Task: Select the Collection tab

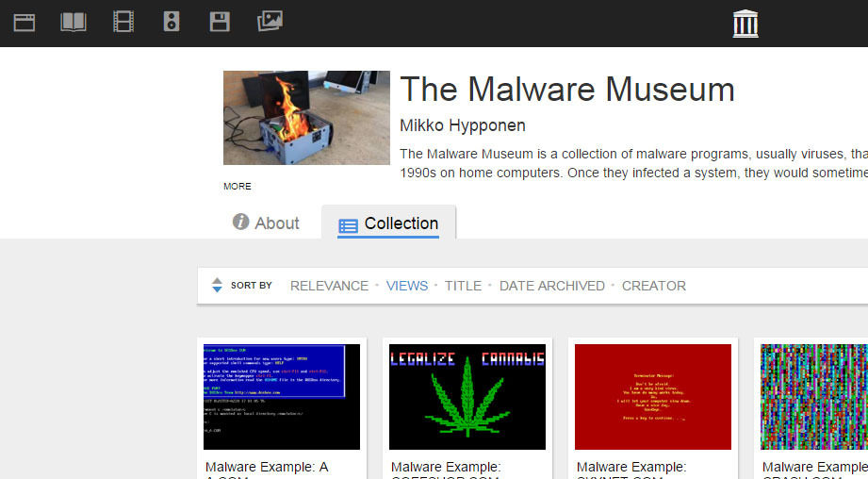Action: [388, 223]
